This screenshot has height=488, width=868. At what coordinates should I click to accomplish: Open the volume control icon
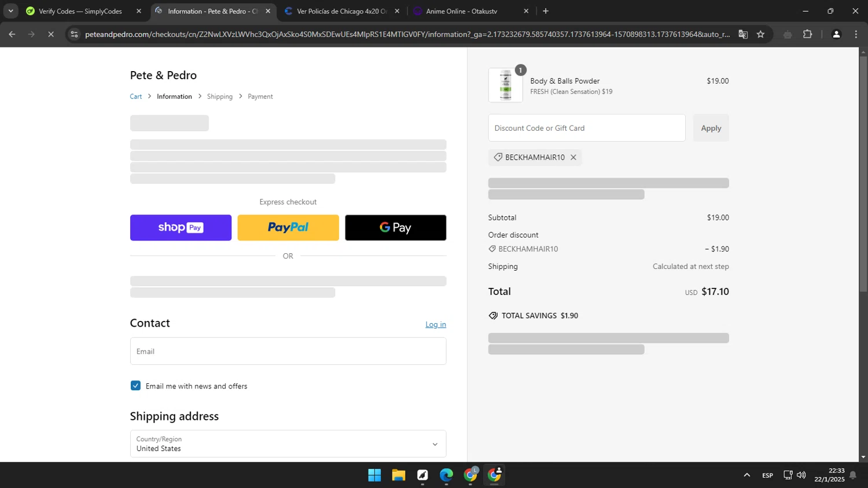tap(801, 475)
